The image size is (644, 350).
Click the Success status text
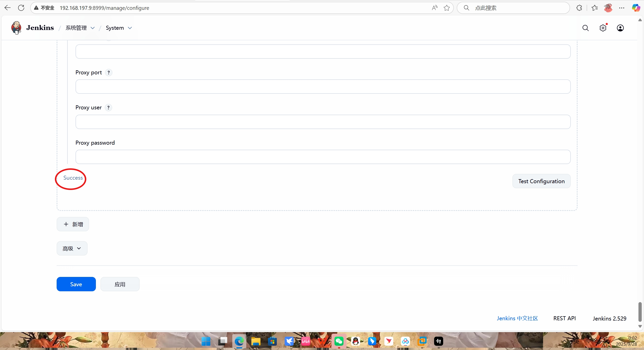pos(73,178)
